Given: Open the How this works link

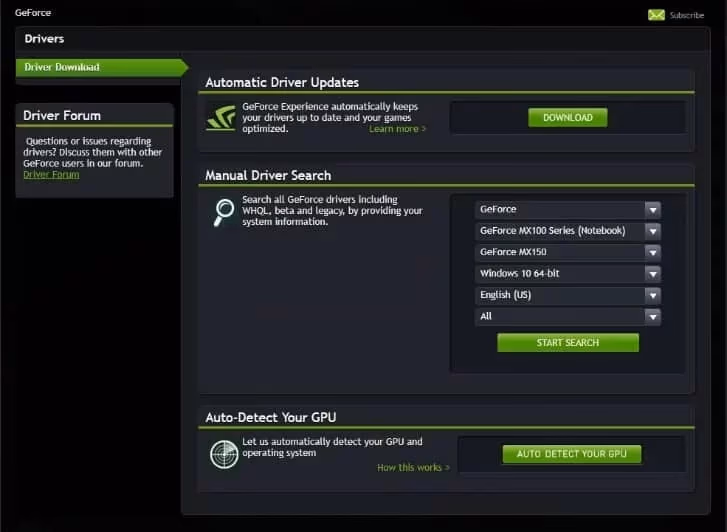Looking at the screenshot, I should point(413,468).
